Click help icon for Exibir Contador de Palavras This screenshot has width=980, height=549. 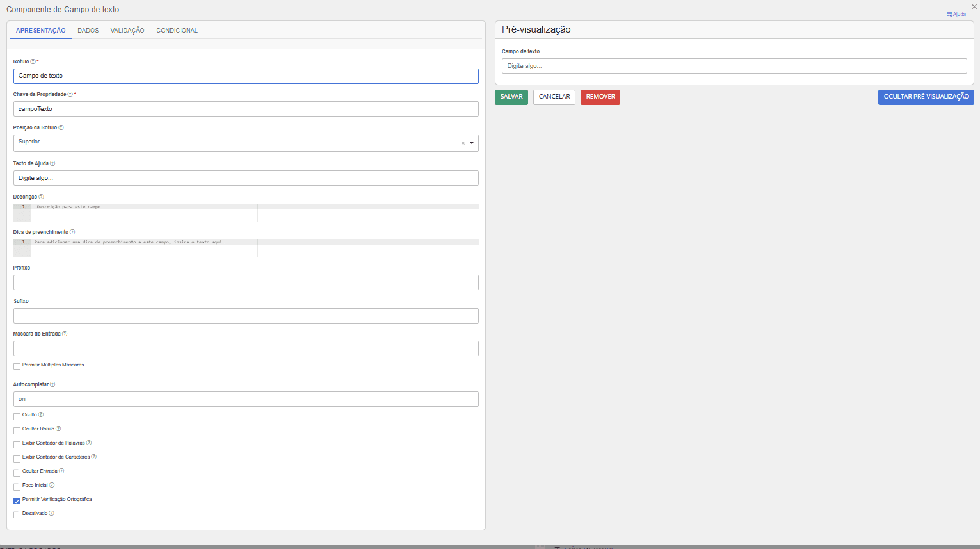click(x=89, y=443)
